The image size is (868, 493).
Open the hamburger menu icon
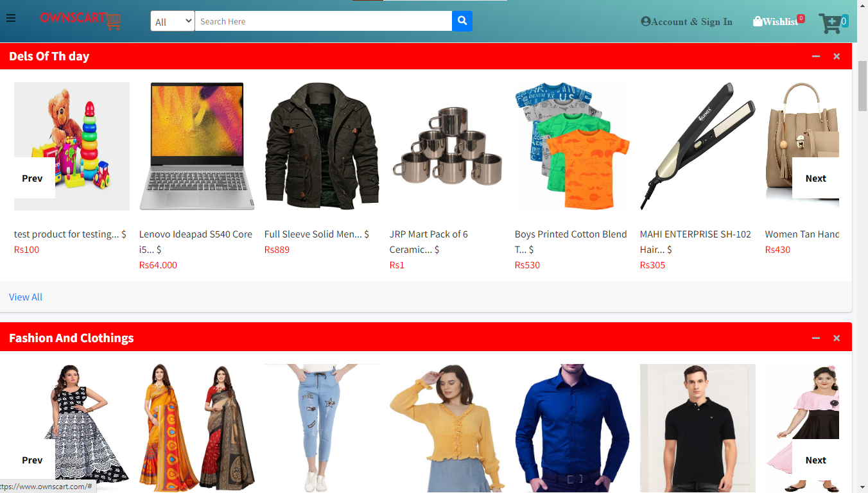pyautogui.click(x=10, y=18)
